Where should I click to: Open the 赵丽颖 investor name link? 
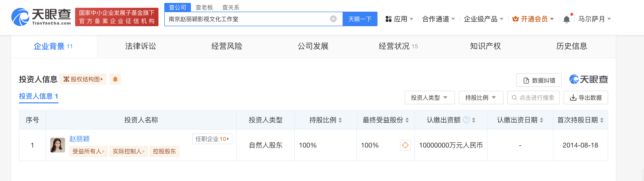click(x=79, y=139)
